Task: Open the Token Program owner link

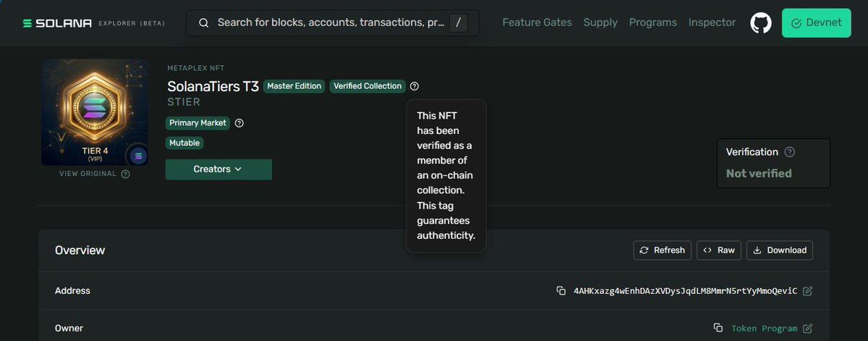Action: [764, 329]
